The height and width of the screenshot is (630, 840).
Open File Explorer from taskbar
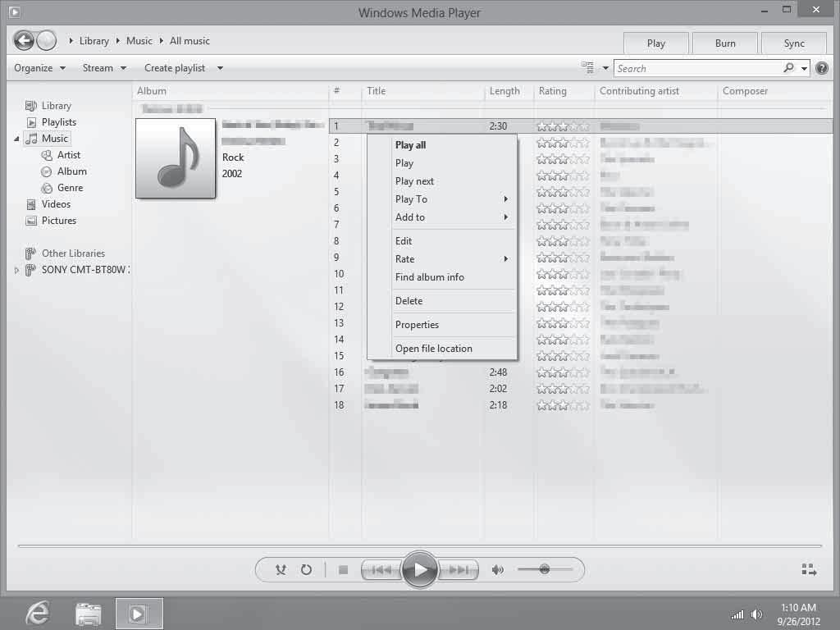89,614
